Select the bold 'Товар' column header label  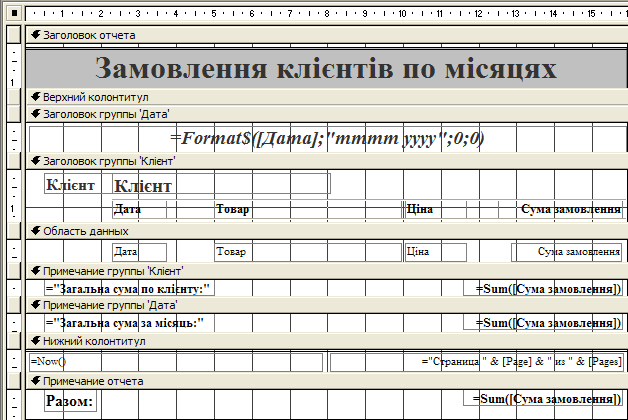[x=308, y=209]
